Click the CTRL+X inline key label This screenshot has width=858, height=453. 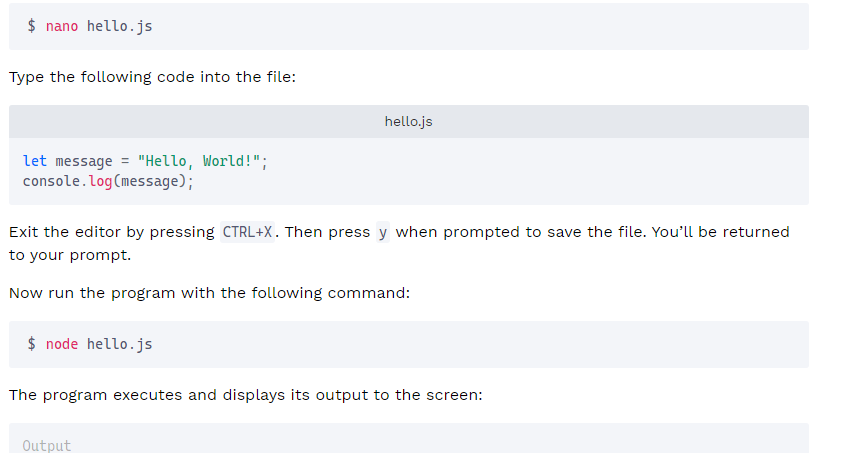[247, 232]
